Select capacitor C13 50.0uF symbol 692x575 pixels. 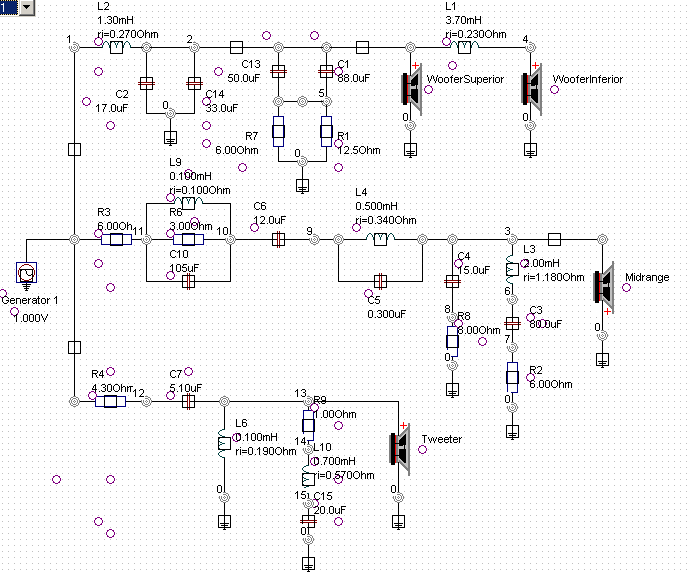278,71
